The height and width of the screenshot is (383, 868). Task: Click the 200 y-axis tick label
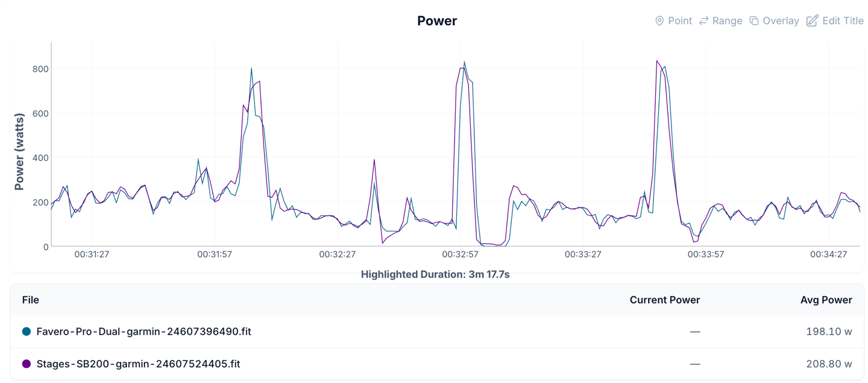coord(40,202)
